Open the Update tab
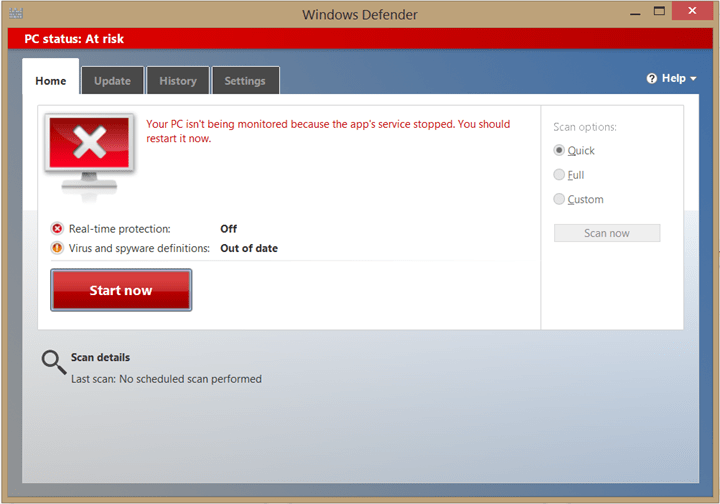This screenshot has width=720, height=504. pos(112,81)
